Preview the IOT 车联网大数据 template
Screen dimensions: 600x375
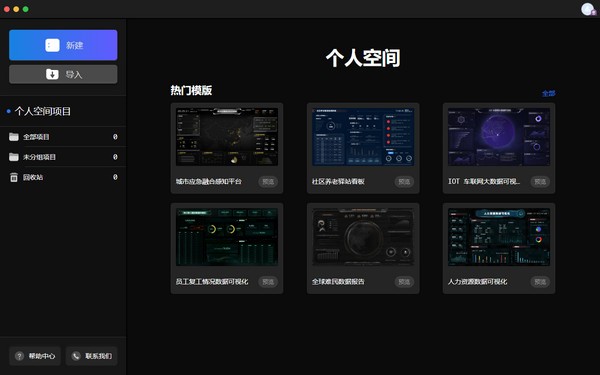click(x=540, y=181)
